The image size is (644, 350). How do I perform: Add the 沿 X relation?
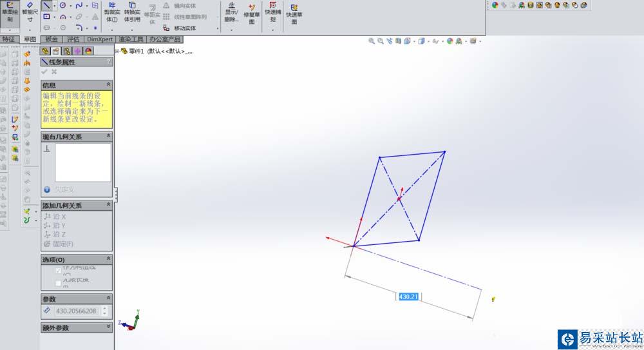tap(55, 217)
